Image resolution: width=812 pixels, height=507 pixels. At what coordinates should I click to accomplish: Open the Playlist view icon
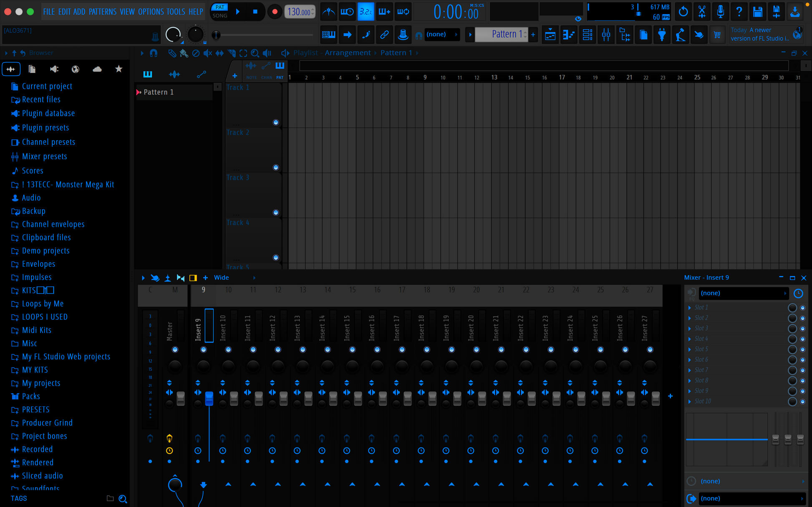550,35
